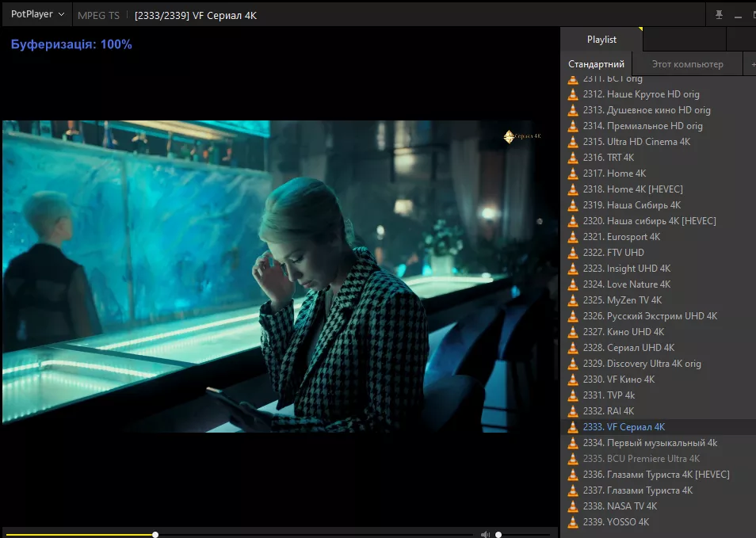The height and width of the screenshot is (538, 756).
Task: Click the cone icon beside 2314. Премиальное HD orig
Action: pyautogui.click(x=573, y=126)
